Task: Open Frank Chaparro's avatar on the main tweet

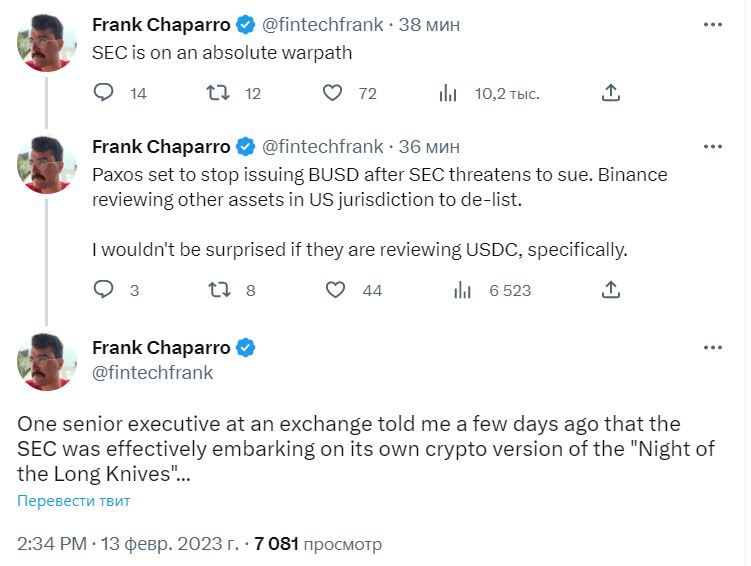Action: (47, 361)
